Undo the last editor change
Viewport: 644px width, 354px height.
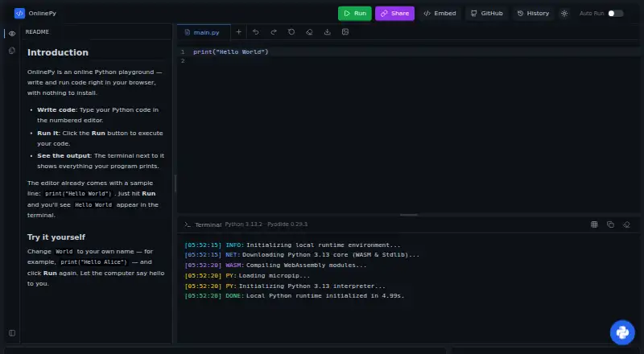pyautogui.click(x=255, y=31)
